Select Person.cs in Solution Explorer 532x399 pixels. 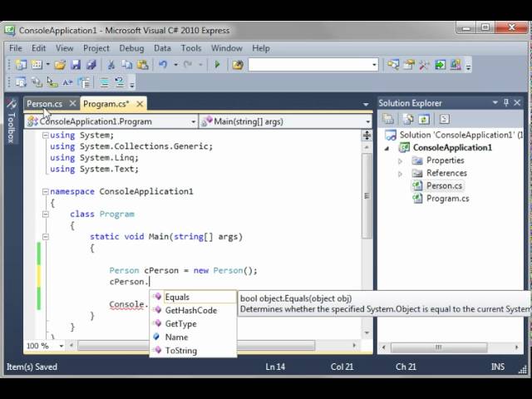click(x=444, y=185)
